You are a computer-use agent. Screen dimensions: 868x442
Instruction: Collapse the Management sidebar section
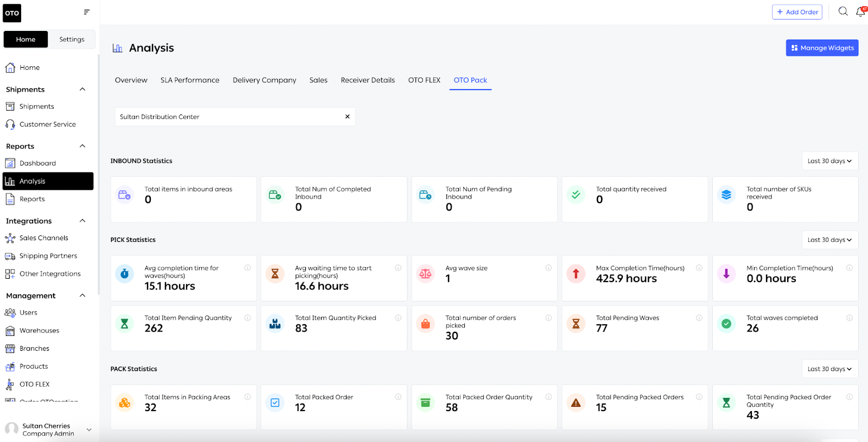82,296
